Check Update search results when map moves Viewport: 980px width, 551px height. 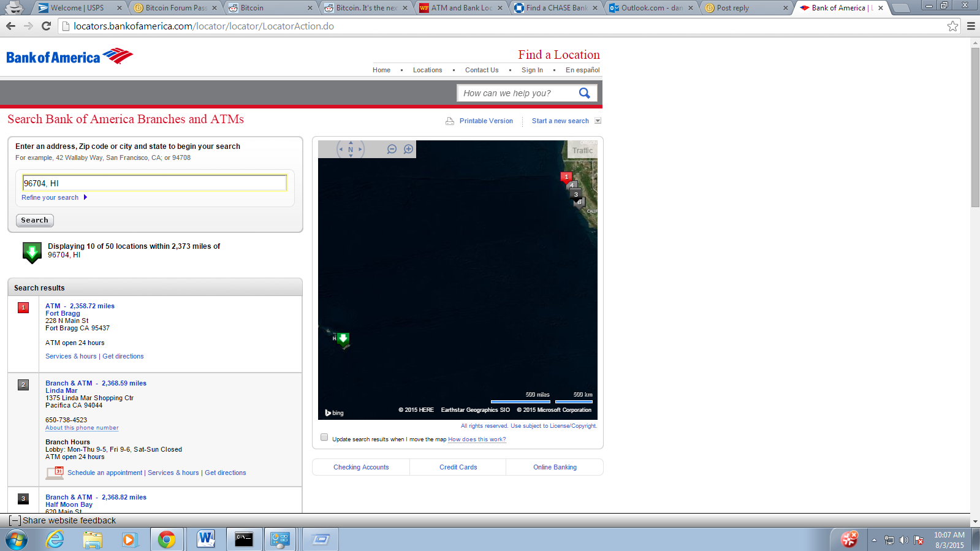[x=324, y=438]
